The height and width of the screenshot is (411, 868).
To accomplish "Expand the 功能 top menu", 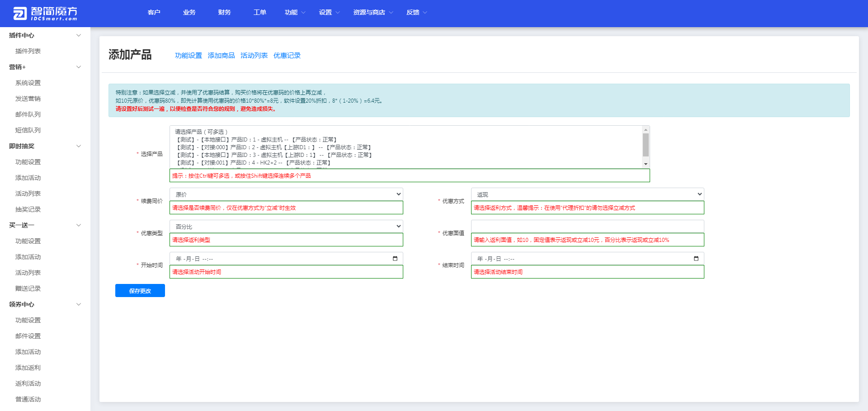I will click(x=295, y=12).
